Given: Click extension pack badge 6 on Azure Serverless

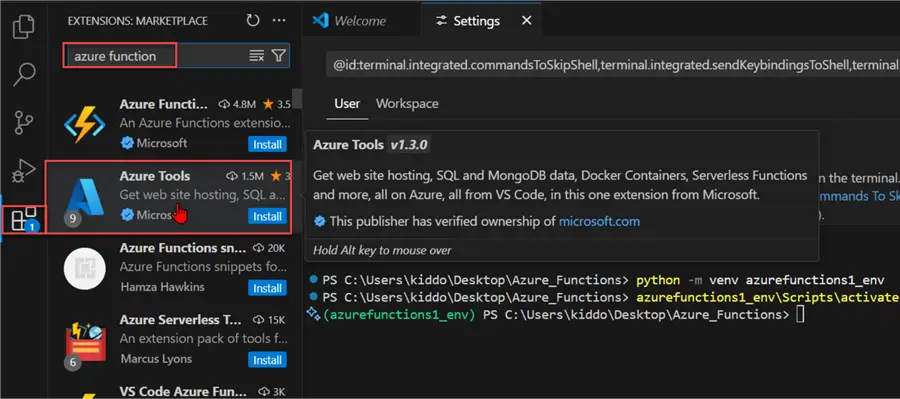Looking at the screenshot, I should point(72,362).
